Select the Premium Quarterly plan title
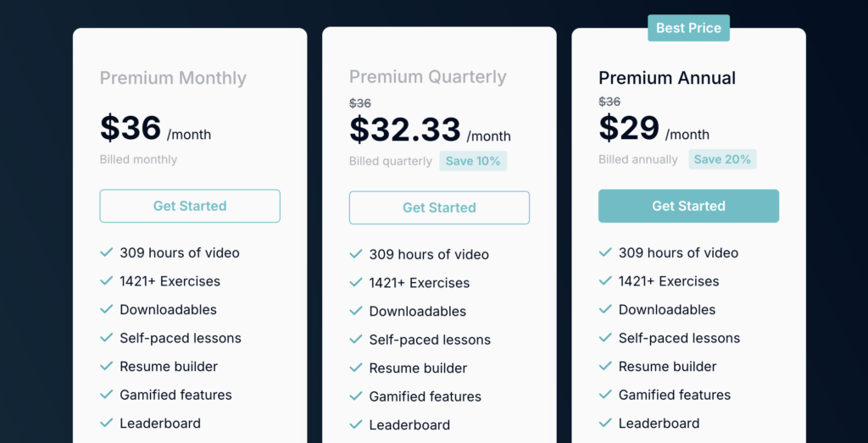The width and height of the screenshot is (868, 443). 428,76
